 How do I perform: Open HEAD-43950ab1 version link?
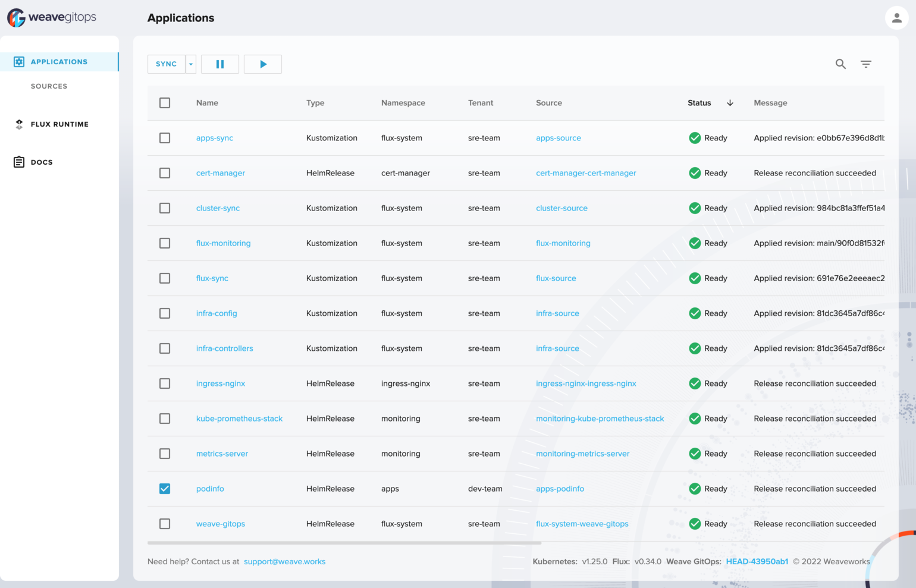click(757, 561)
